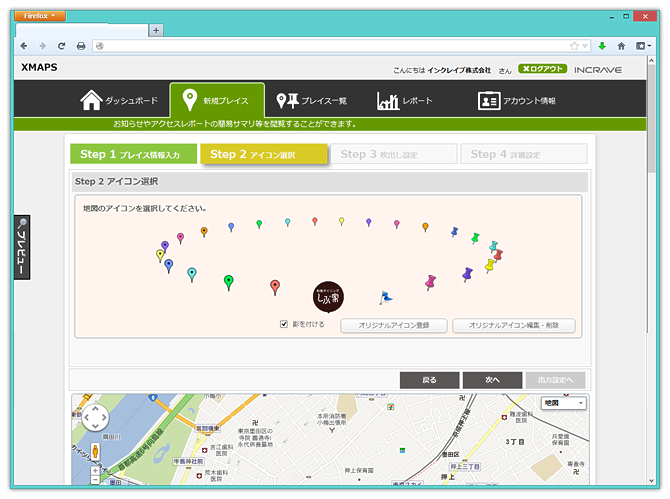The image size is (670, 499).
Task: Click the Street View pegman on the map
Action: pyautogui.click(x=95, y=451)
